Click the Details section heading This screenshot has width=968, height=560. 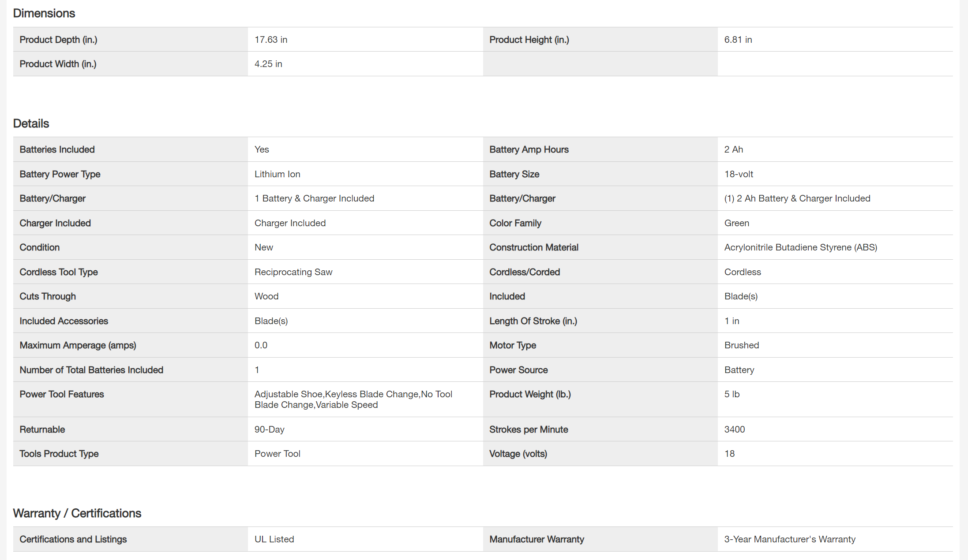tap(31, 123)
